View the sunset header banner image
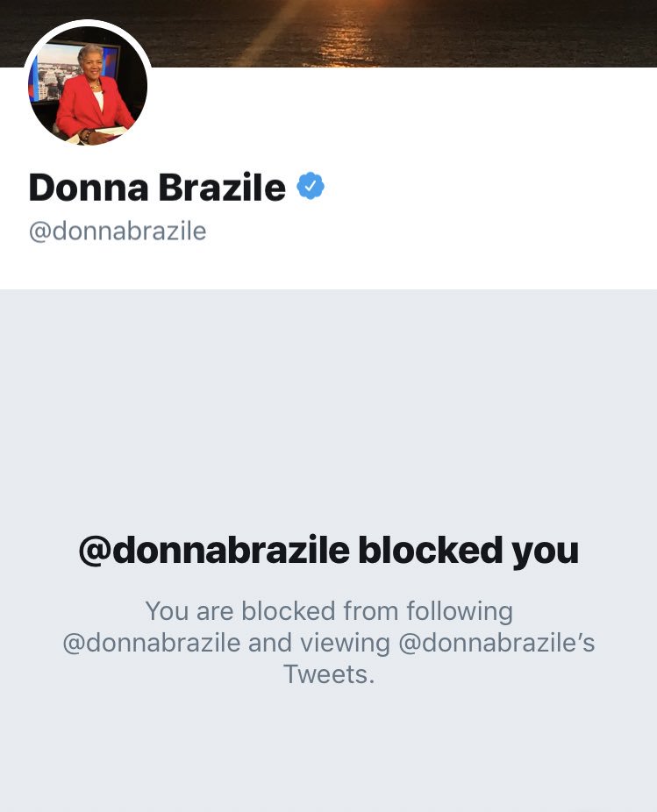 coord(328,33)
